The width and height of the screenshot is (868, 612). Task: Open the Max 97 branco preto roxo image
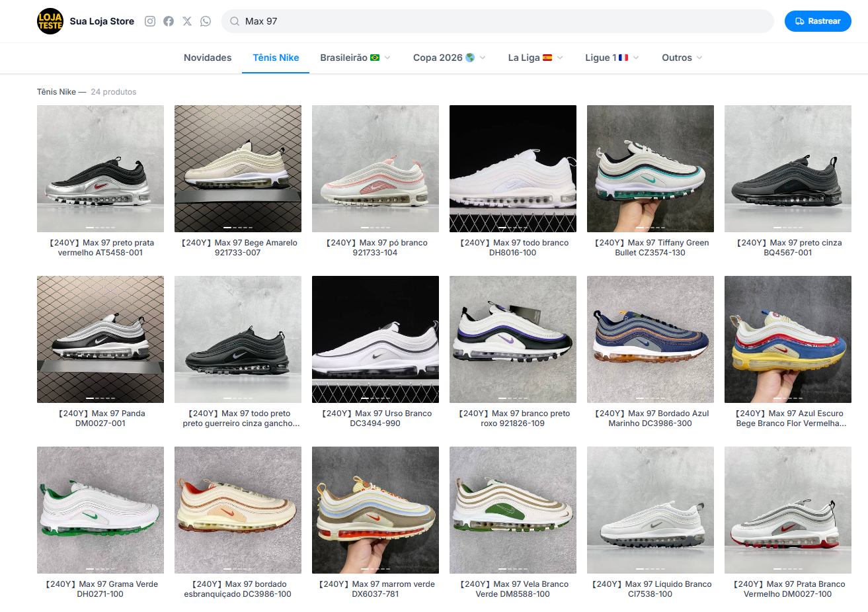coord(513,339)
